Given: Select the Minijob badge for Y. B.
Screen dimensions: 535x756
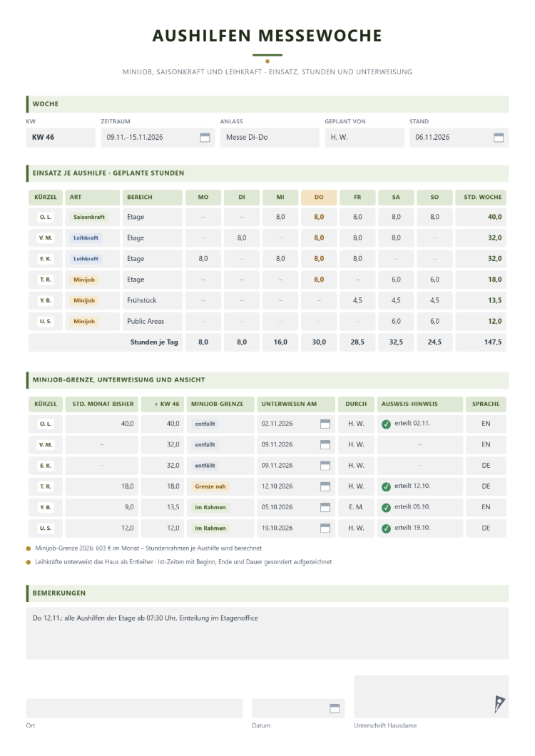Looking at the screenshot, I should point(84,300).
